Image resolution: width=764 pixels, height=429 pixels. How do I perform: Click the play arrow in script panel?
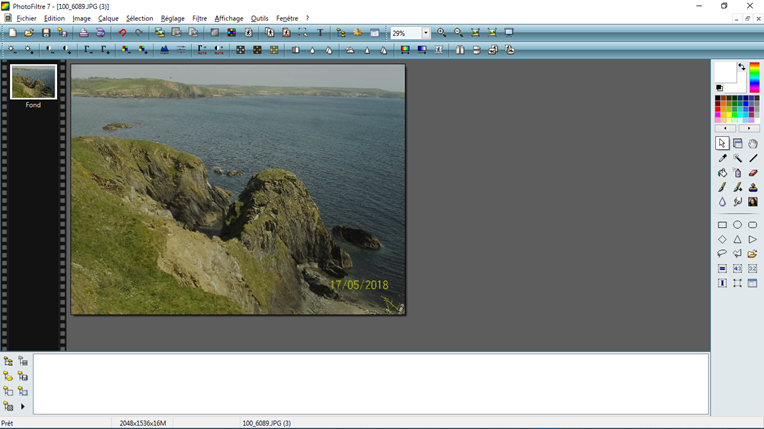tap(23, 407)
